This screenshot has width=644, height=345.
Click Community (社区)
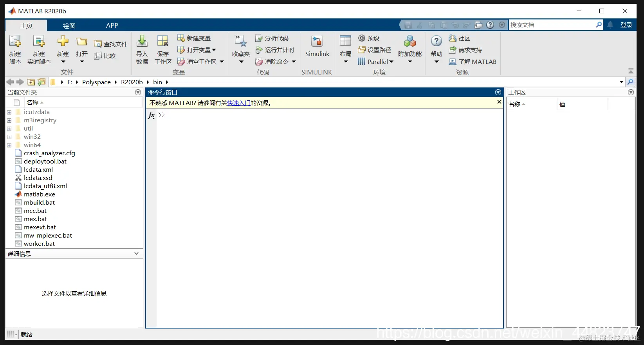coord(459,38)
